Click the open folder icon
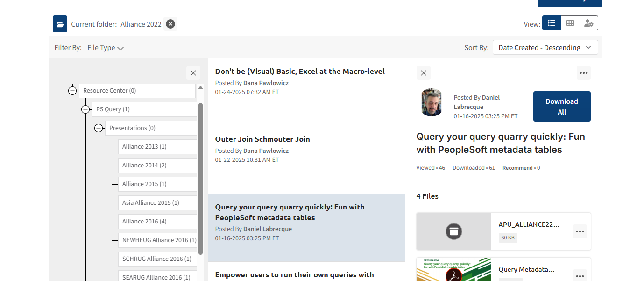The image size is (644, 281). click(60, 24)
